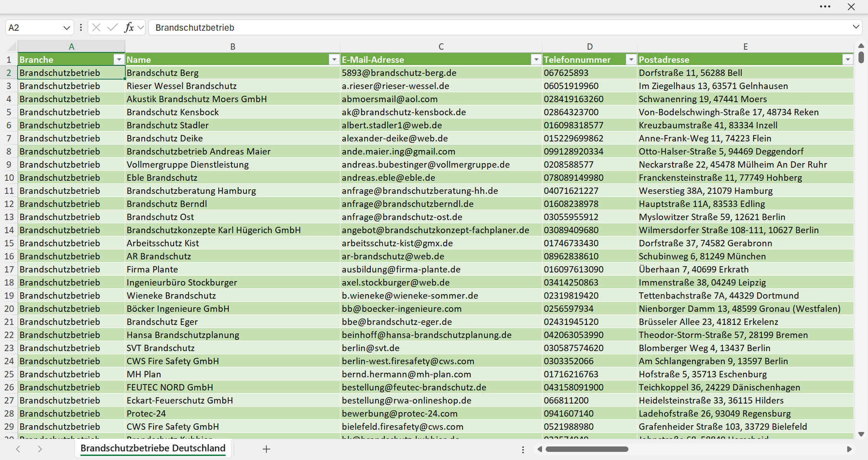Select address Neckarstraße 22, 45478 Mülheim
Image resolution: width=868 pixels, height=460 pixels.
745,164
